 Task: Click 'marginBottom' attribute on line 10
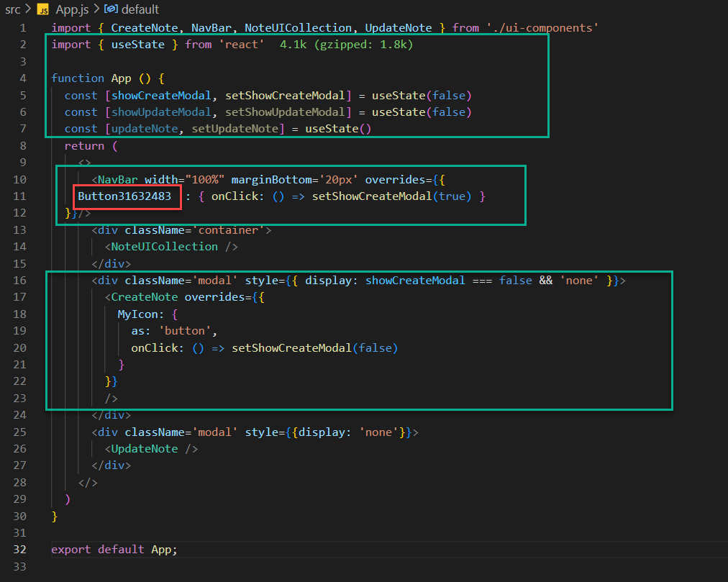pyautogui.click(x=271, y=180)
